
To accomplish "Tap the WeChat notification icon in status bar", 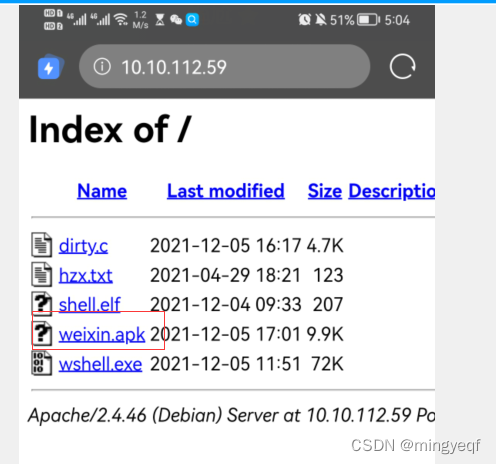I will 176,20.
